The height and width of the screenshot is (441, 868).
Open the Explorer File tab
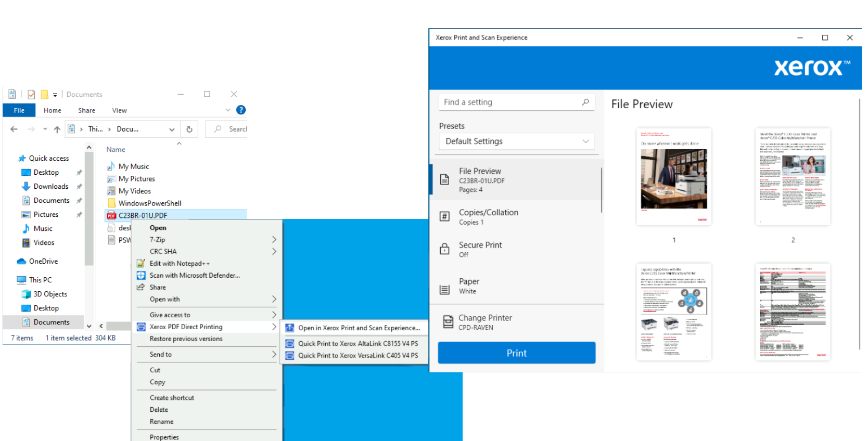coord(19,110)
